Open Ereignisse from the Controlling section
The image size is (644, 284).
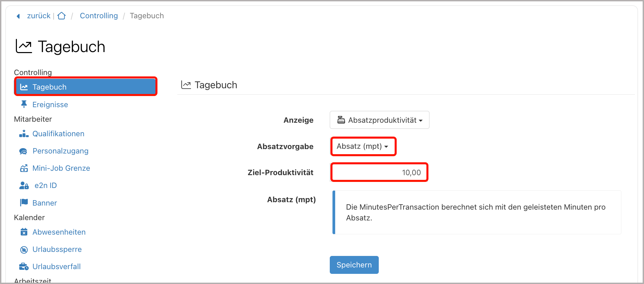coord(50,104)
